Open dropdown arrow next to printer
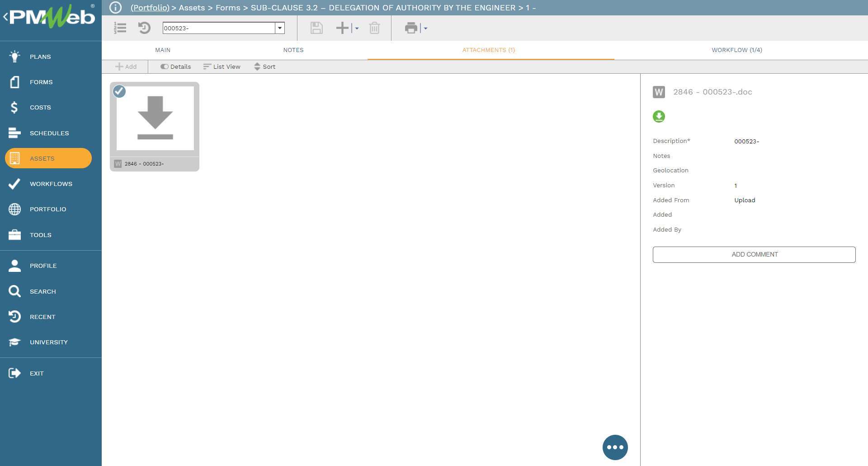The width and height of the screenshot is (868, 466). pyautogui.click(x=425, y=28)
